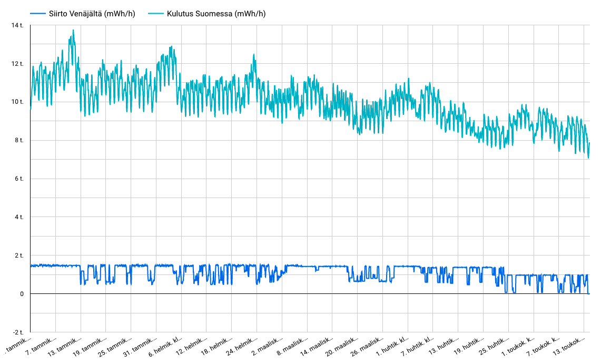Select the 4 t. y-axis label
The width and height of the screenshot is (601, 364).
(x=19, y=217)
